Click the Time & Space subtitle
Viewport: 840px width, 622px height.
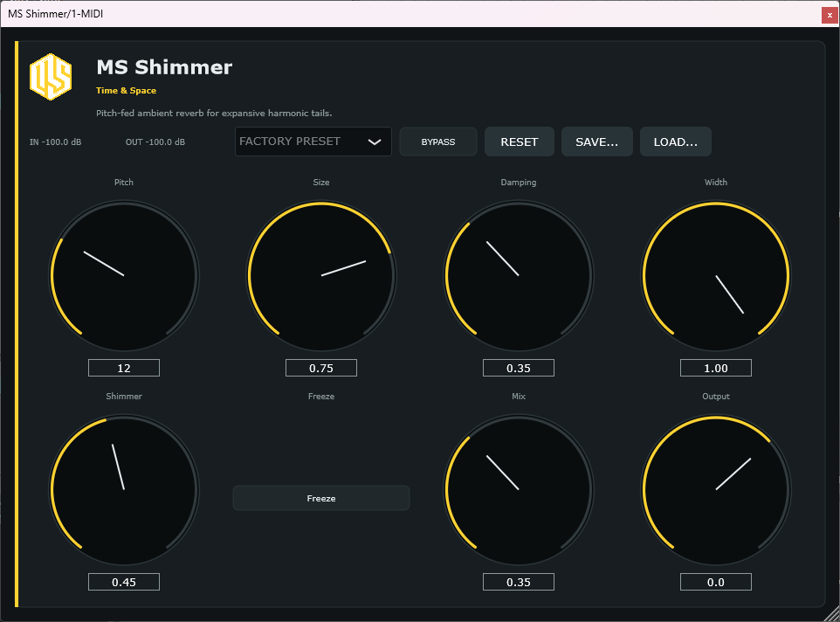pos(126,91)
